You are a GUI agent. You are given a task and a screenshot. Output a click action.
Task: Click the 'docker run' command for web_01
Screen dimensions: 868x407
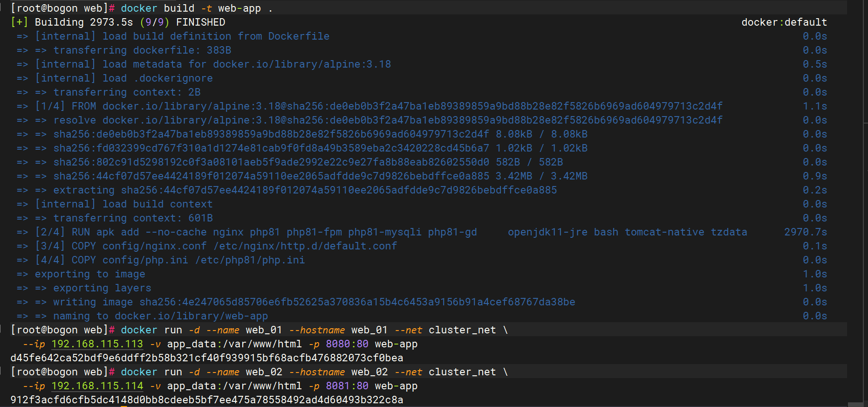click(314, 330)
